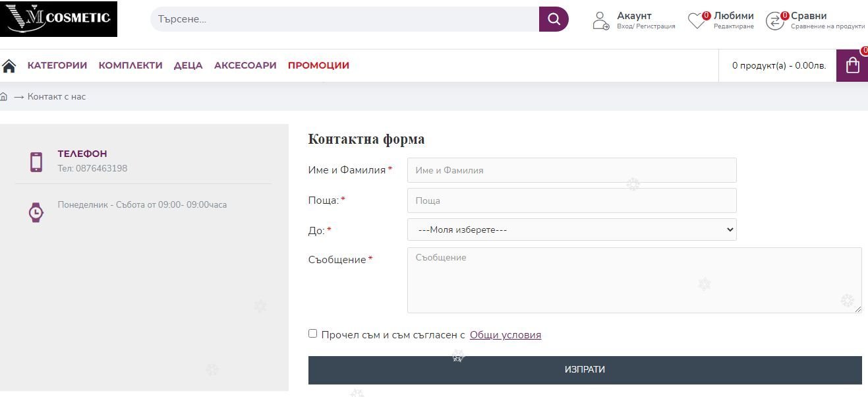Focus the 'Име и Фамилия' input field
Screen dimensions: 868x397
tap(571, 170)
